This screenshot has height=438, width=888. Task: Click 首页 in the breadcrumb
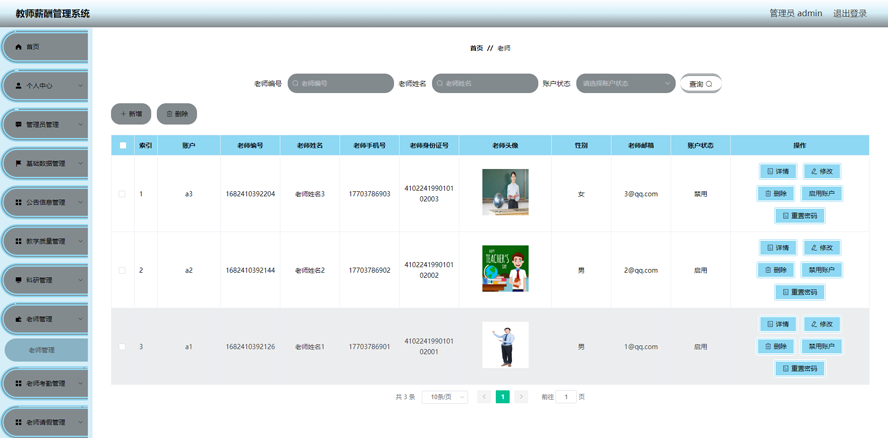pos(476,49)
